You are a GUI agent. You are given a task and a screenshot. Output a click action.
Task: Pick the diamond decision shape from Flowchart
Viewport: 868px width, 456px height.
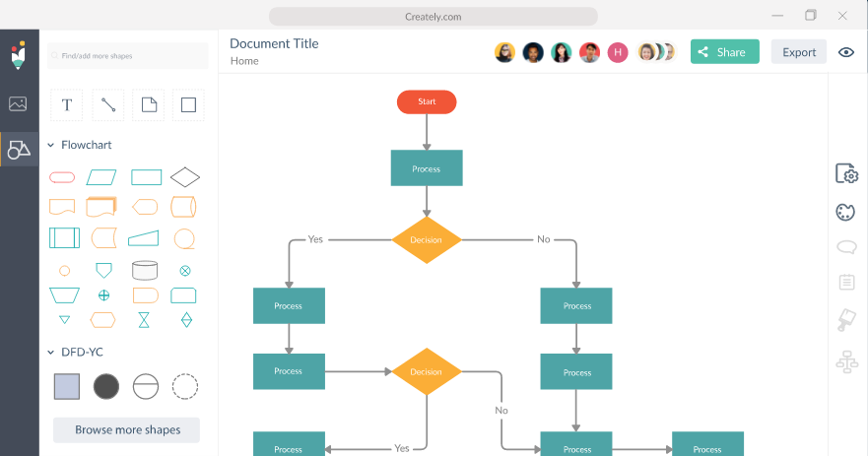[185, 177]
